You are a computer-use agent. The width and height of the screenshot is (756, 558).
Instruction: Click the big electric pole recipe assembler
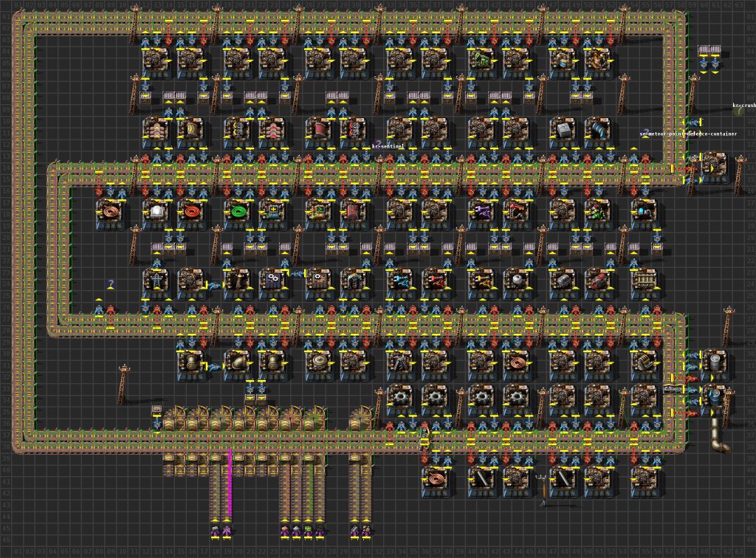pos(157,283)
